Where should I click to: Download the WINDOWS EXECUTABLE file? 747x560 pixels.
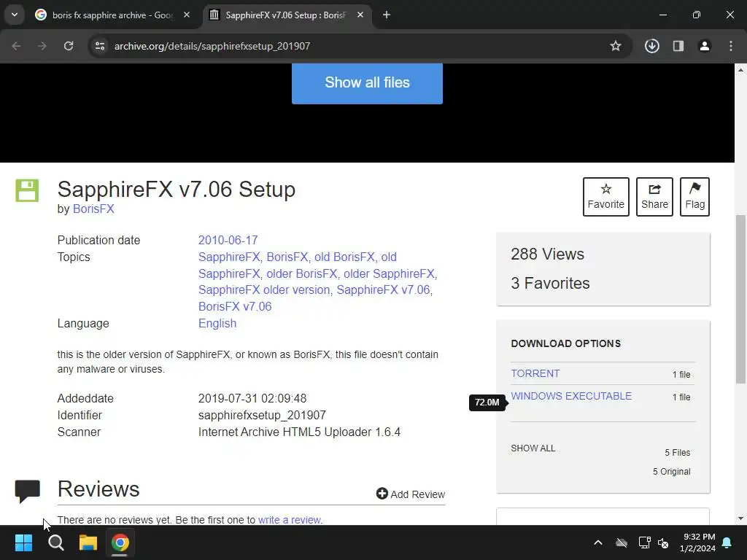571,396
